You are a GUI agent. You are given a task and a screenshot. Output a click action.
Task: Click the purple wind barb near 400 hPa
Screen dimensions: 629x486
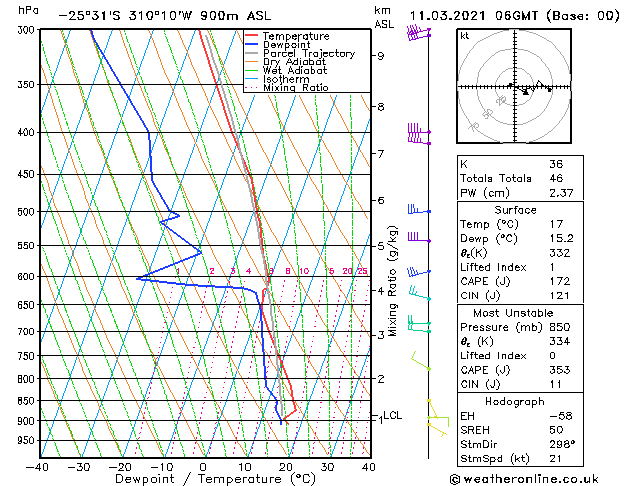(419, 134)
